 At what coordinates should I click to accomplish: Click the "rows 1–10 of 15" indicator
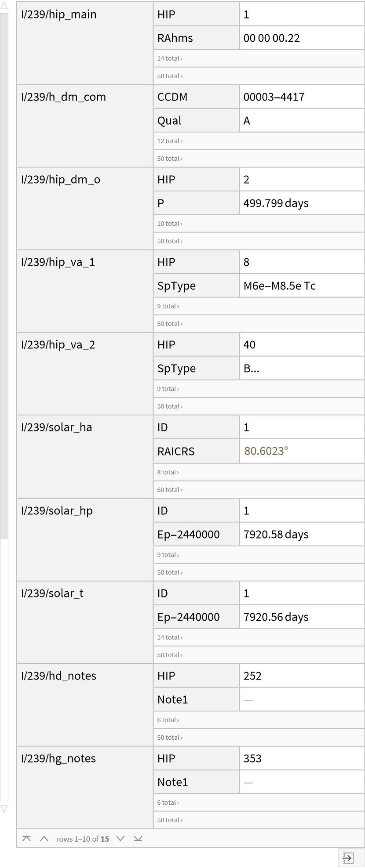(x=82, y=839)
